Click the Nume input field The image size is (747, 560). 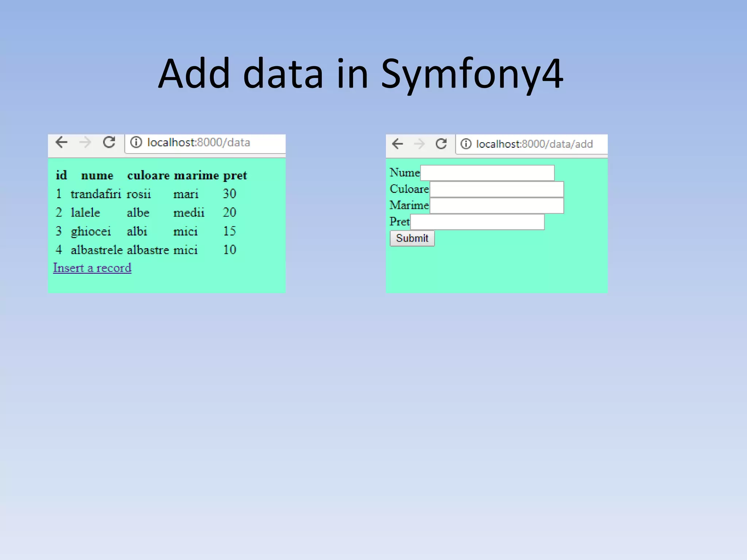[x=487, y=173]
